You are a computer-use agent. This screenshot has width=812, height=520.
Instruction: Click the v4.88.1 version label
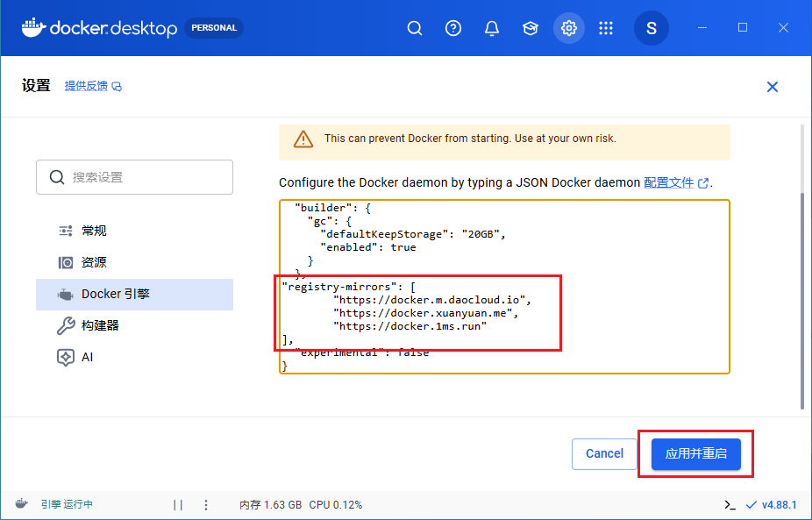(780, 504)
